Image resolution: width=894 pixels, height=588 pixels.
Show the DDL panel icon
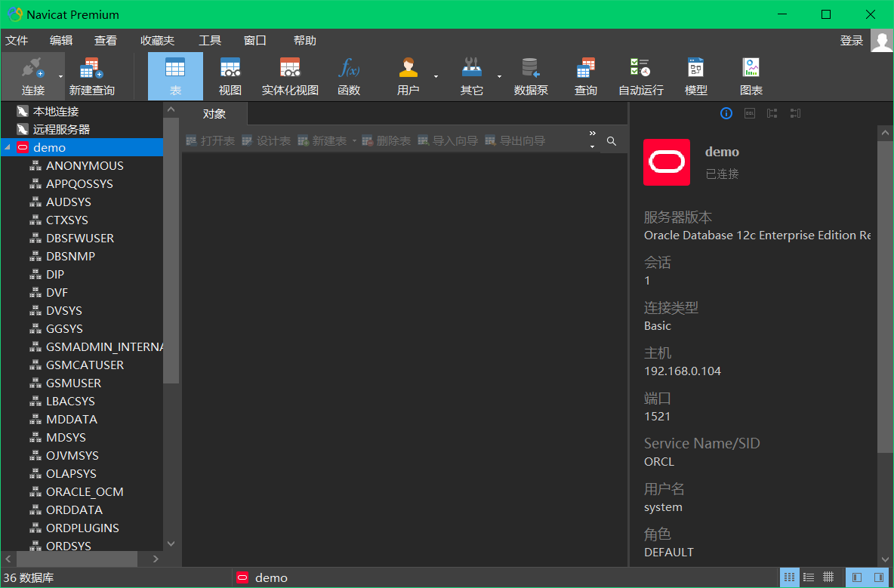[x=750, y=113]
